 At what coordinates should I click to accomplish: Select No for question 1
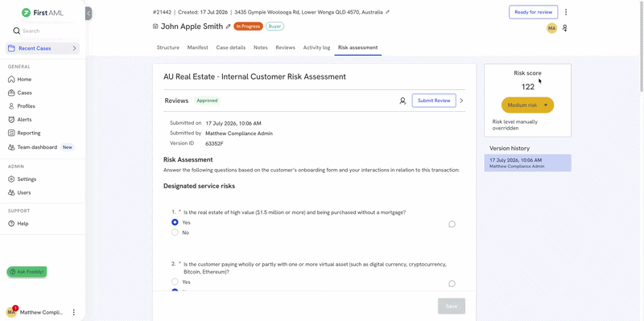click(x=175, y=233)
